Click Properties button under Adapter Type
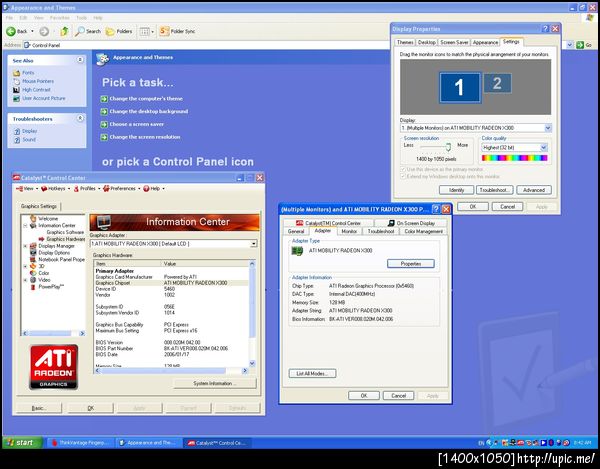This screenshot has height=469, width=600. [411, 264]
